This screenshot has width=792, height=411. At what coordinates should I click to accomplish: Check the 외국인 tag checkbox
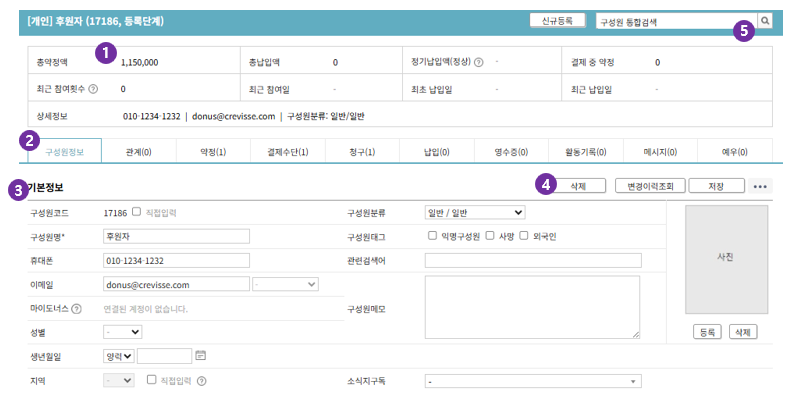coord(524,235)
